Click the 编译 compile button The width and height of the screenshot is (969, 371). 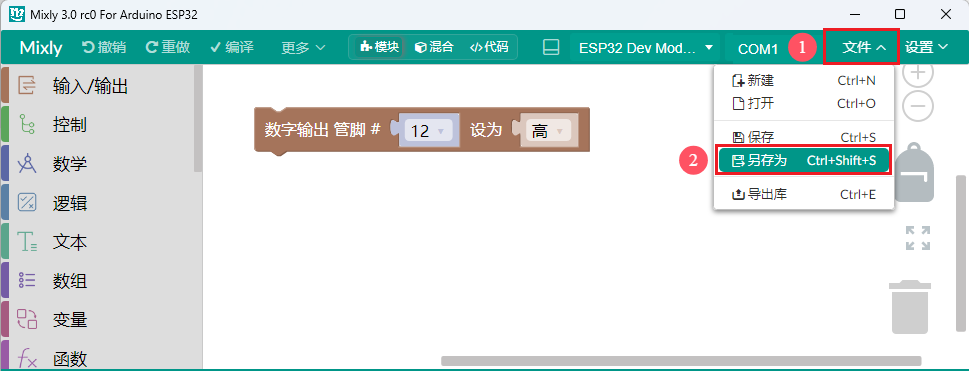point(232,47)
